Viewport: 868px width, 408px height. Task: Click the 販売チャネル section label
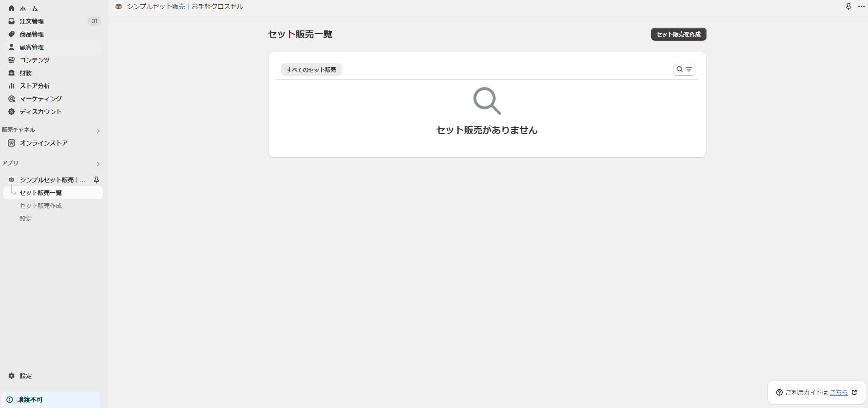[x=18, y=130]
